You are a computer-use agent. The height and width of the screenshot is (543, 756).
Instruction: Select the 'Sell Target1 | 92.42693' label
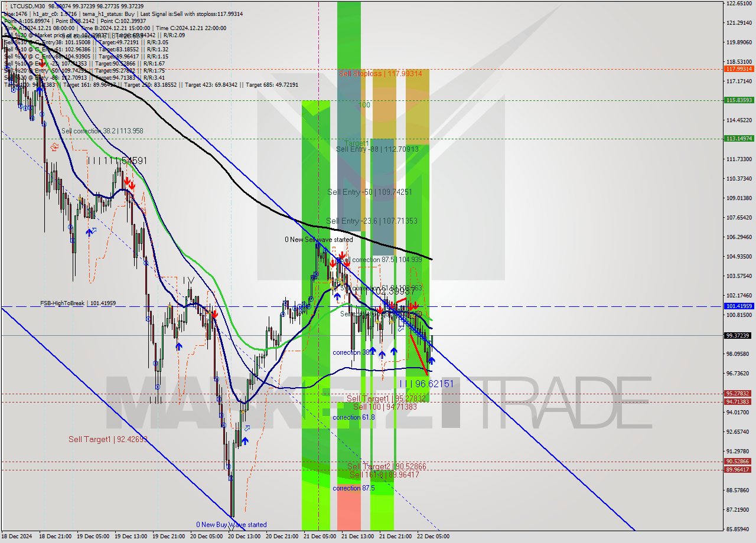point(107,440)
